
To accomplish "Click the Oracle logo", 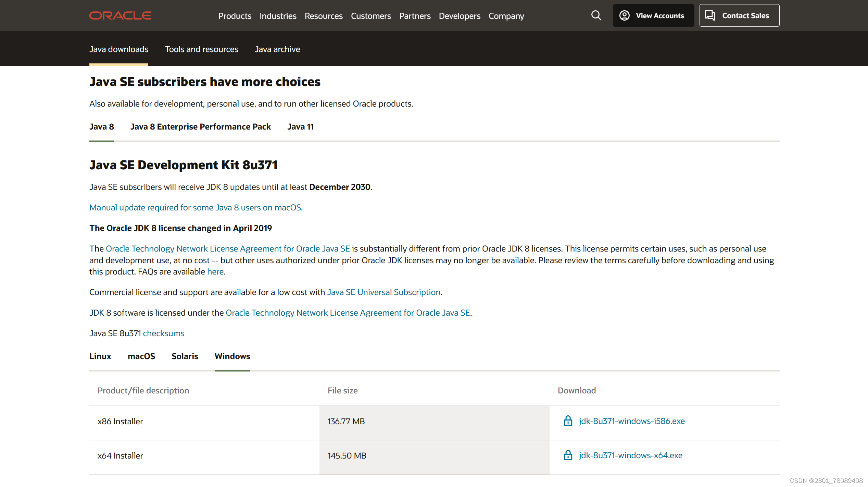I will click(x=120, y=16).
